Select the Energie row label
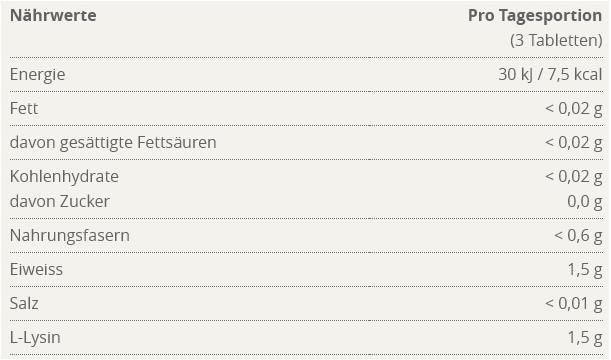Viewport: 611px width, 360px height. (x=37, y=75)
